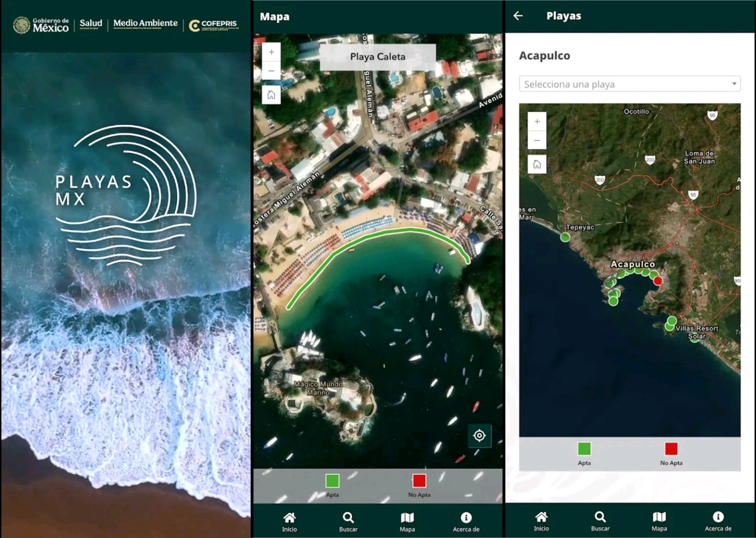Image resolution: width=756 pixels, height=538 pixels.
Task: Zoom out on the Playa Caleta map
Action: click(271, 71)
